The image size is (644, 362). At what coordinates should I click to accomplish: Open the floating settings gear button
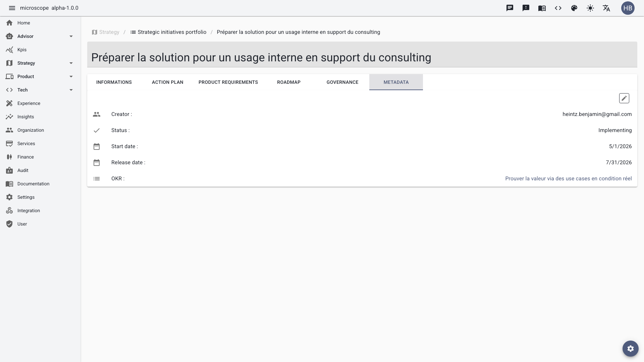point(631,349)
